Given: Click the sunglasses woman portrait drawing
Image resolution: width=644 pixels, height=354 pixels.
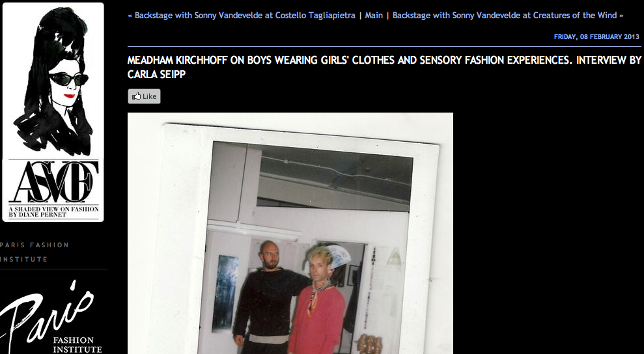Looking at the screenshot, I should pos(53,81).
